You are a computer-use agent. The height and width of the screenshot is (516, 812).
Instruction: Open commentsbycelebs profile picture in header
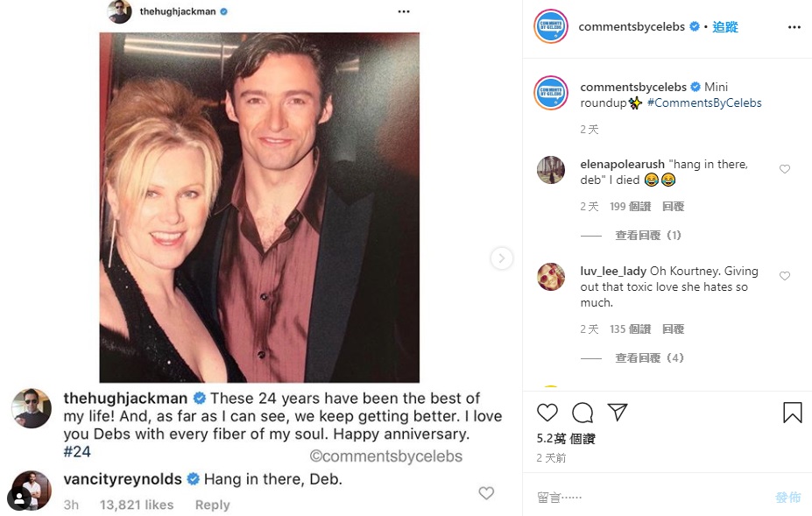coord(551,26)
